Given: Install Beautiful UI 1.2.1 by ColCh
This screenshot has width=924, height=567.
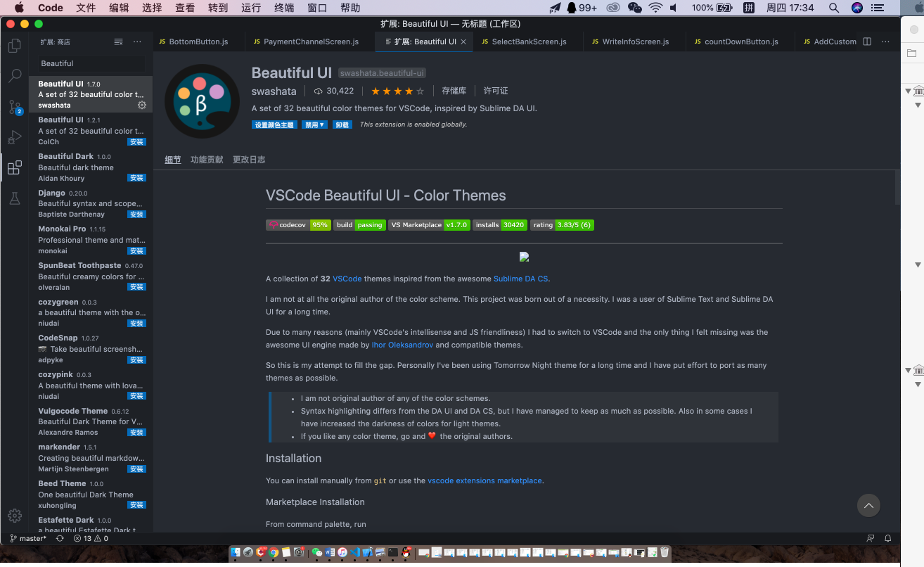Looking at the screenshot, I should (x=136, y=141).
